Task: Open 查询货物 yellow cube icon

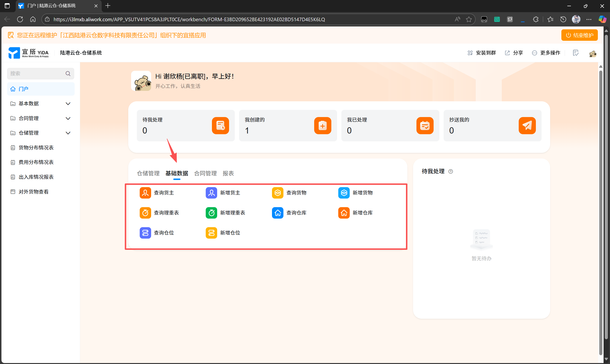Action: [x=277, y=193]
